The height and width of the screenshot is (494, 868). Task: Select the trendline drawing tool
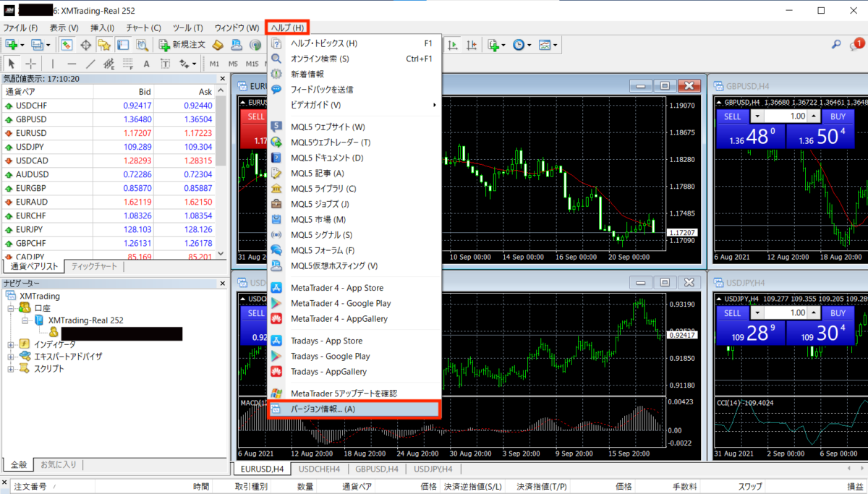click(90, 64)
